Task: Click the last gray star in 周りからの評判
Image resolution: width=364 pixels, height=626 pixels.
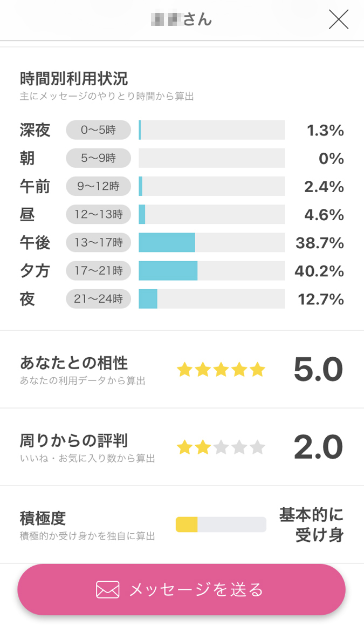Action: [258, 447]
